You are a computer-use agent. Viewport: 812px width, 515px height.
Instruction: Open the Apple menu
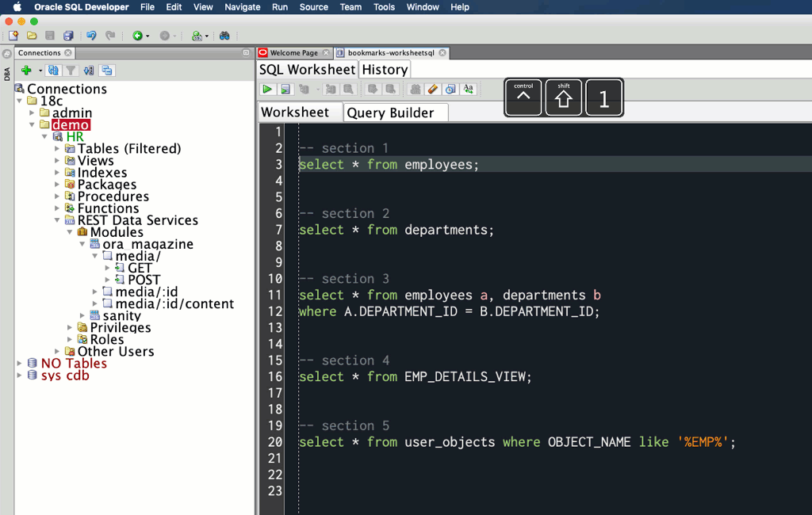[x=17, y=6]
